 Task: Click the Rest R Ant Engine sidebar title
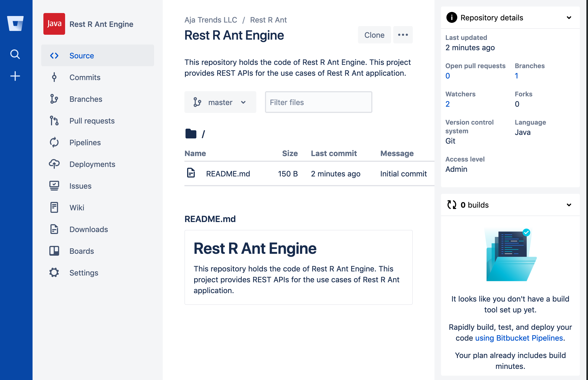pos(101,24)
